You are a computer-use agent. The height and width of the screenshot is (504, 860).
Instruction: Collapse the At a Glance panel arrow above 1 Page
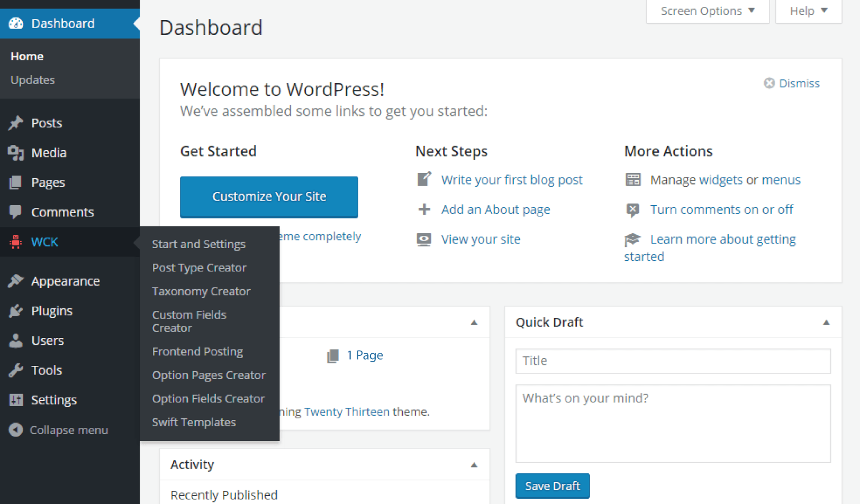point(474,323)
